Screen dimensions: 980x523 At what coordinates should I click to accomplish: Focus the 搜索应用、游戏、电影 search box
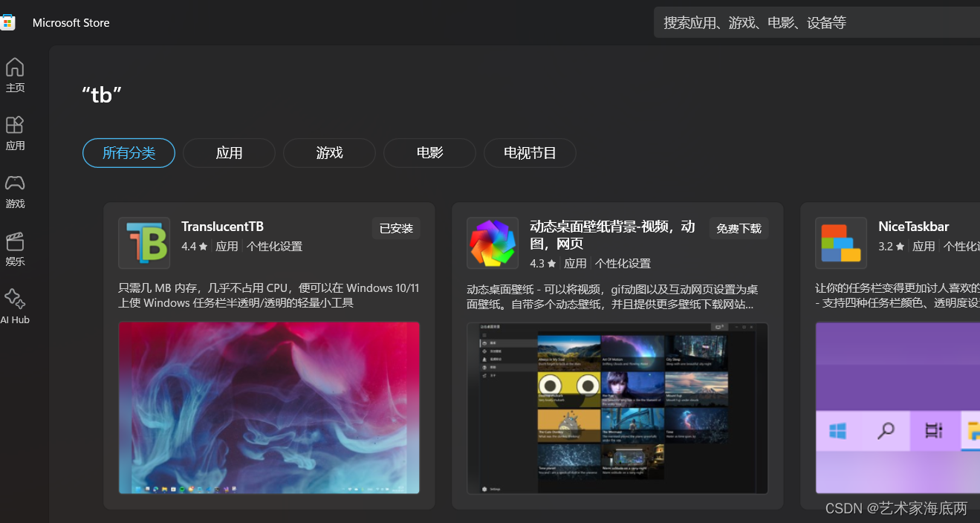(817, 22)
